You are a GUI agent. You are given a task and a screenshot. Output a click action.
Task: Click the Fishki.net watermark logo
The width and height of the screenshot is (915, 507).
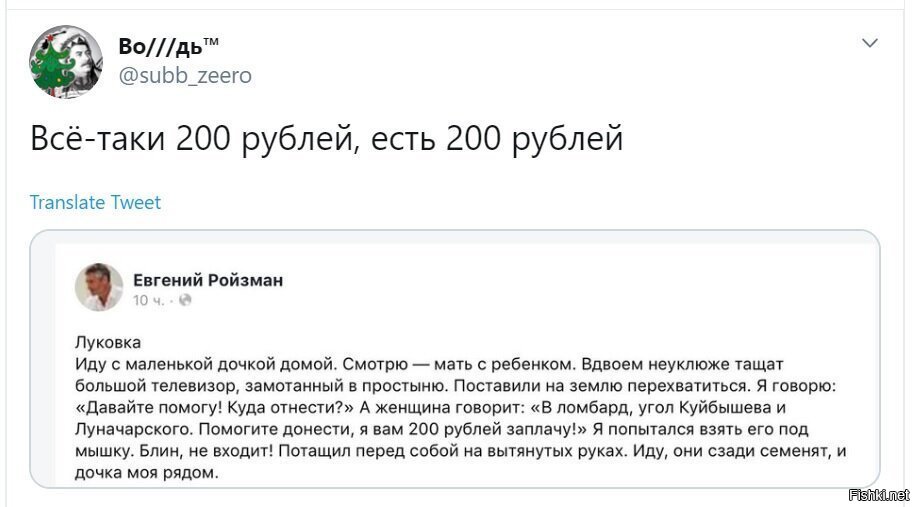[x=879, y=495]
